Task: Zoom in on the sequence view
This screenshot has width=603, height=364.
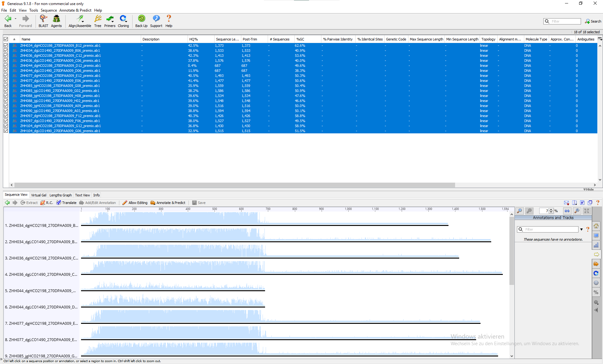Action: point(520,211)
